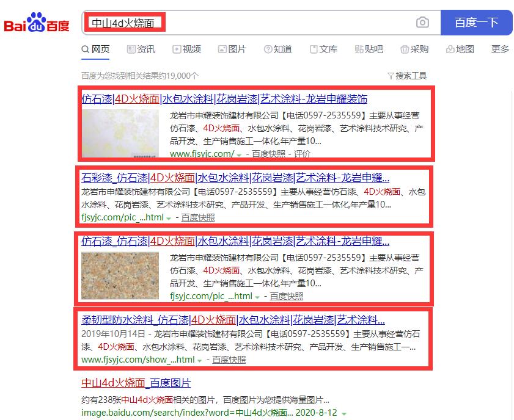Select the 网页 tab
This screenshot has width=514, height=420.
(x=95, y=49)
